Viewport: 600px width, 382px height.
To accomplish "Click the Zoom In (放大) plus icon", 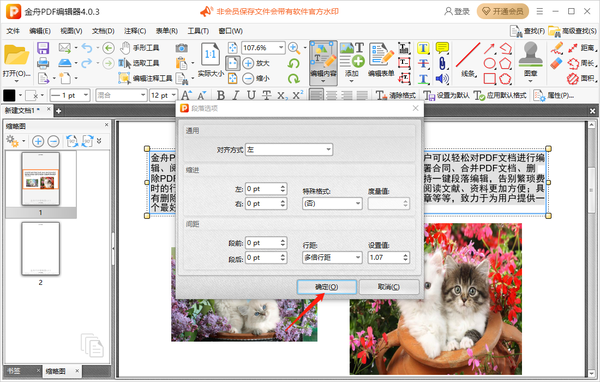I will [x=248, y=63].
